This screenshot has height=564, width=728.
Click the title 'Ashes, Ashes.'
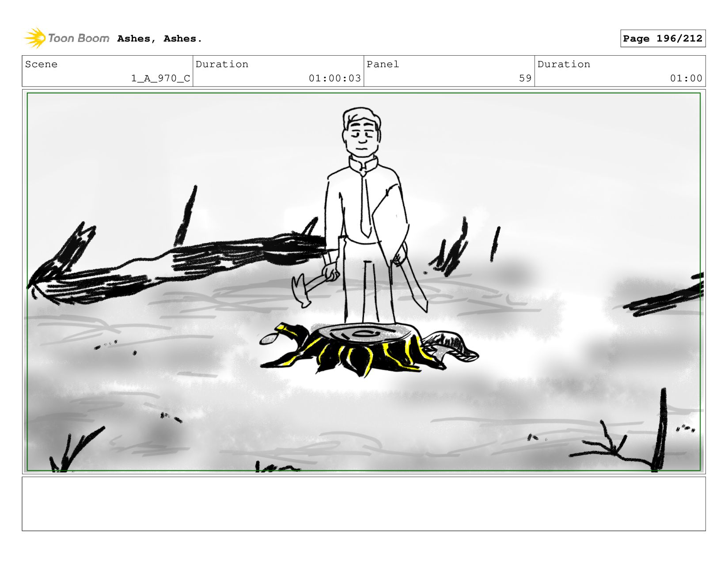(159, 39)
